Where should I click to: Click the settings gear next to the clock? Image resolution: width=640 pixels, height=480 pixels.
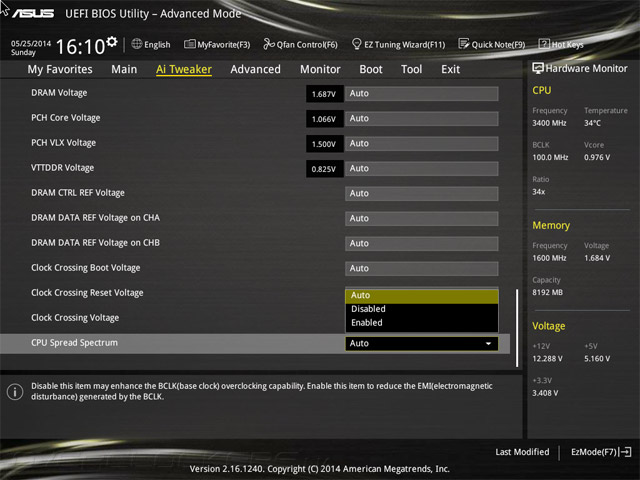point(112,41)
